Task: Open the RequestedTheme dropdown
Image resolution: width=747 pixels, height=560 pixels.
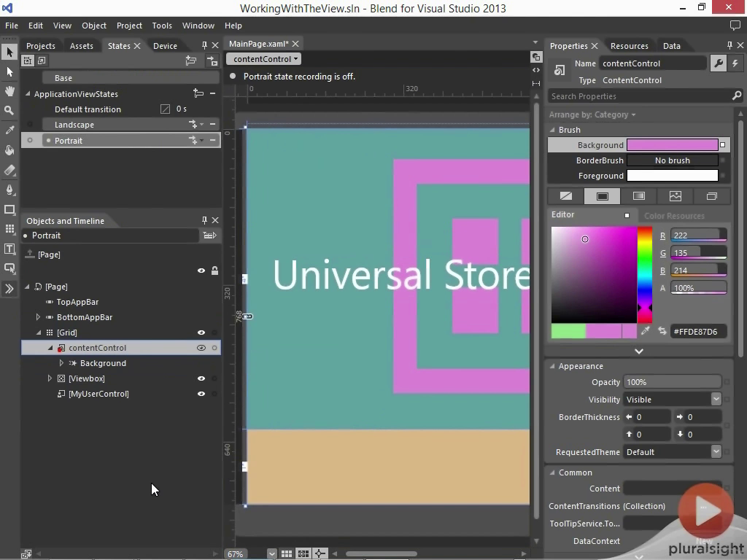Action: pyautogui.click(x=716, y=452)
